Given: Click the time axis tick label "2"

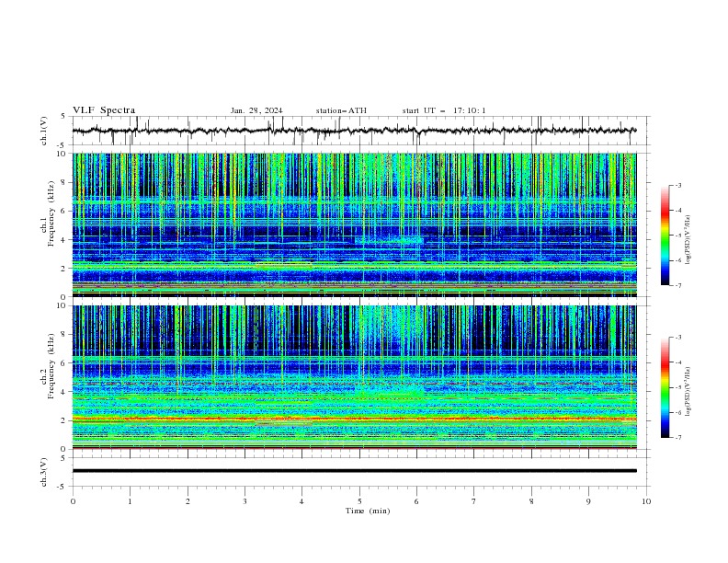Looking at the screenshot, I should [x=188, y=501].
